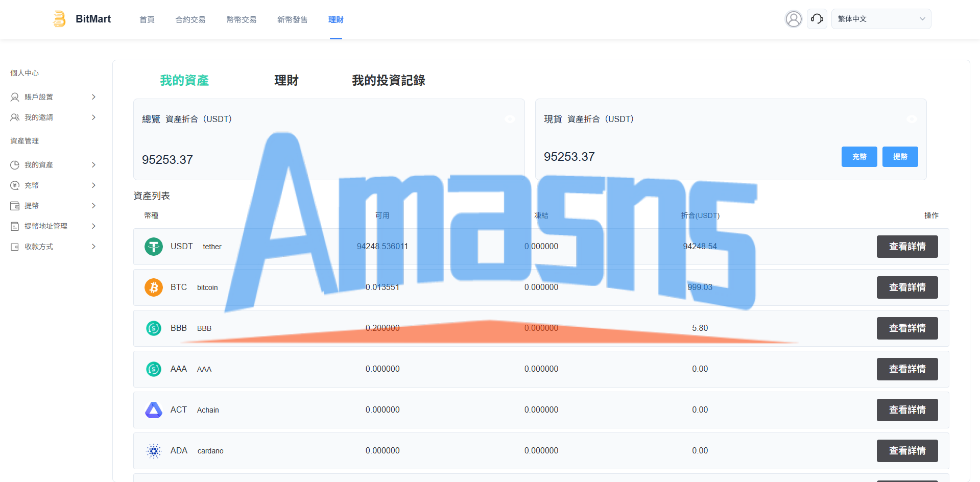Screen dimensions: 980x482
Task: Click the blue 充幣 deposit button
Action: pos(859,157)
